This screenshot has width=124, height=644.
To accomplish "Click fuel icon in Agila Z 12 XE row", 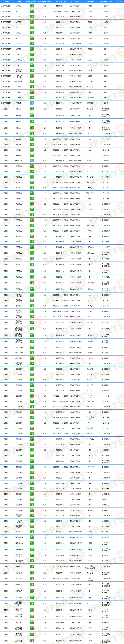I will (32, 150).
